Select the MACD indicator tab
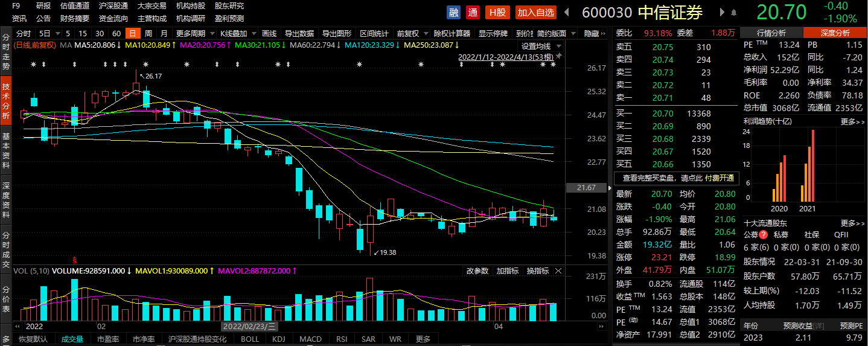868x346 pixels. [x=310, y=339]
